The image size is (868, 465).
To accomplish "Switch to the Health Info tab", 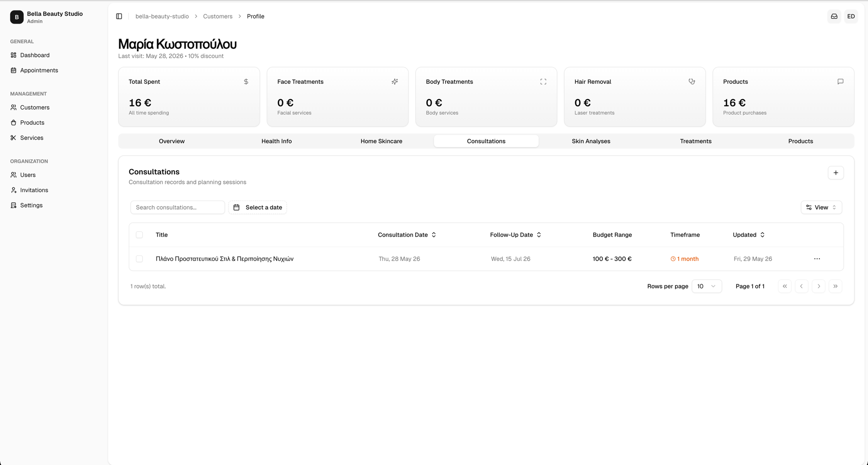I will [277, 141].
